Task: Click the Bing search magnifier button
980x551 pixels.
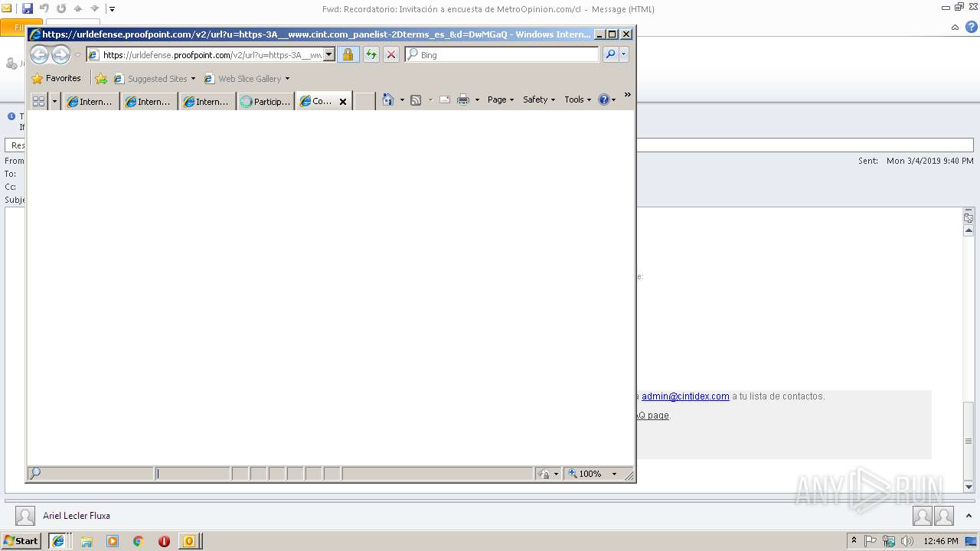Action: tap(610, 54)
